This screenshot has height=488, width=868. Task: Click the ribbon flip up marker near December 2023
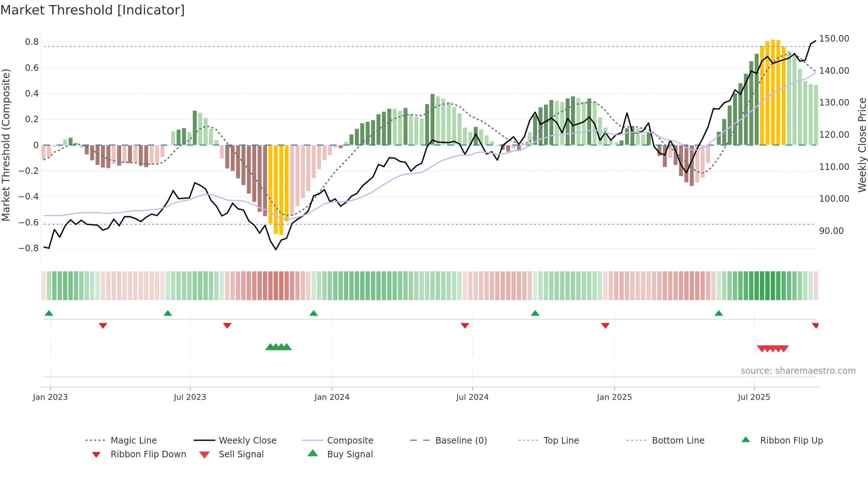tap(314, 313)
